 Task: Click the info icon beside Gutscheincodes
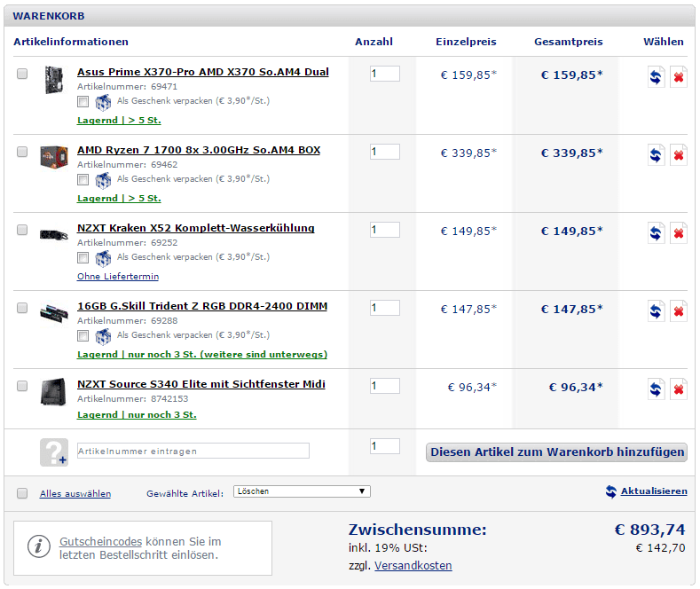tap(39, 546)
